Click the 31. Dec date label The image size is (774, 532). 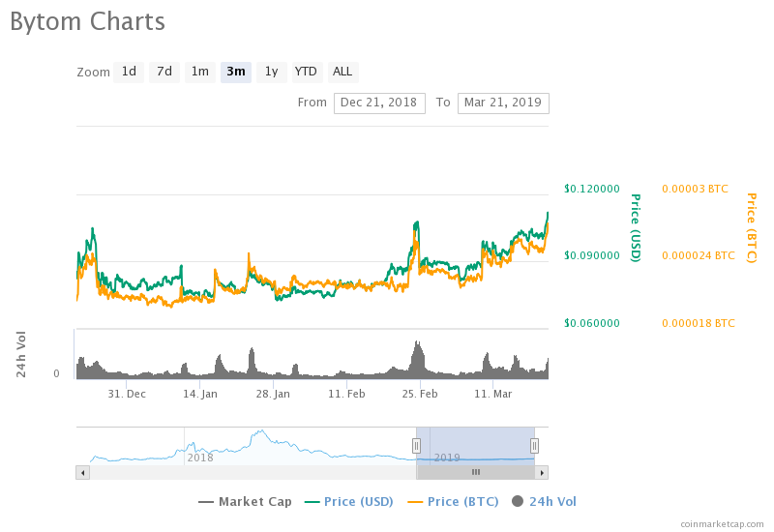coord(127,394)
